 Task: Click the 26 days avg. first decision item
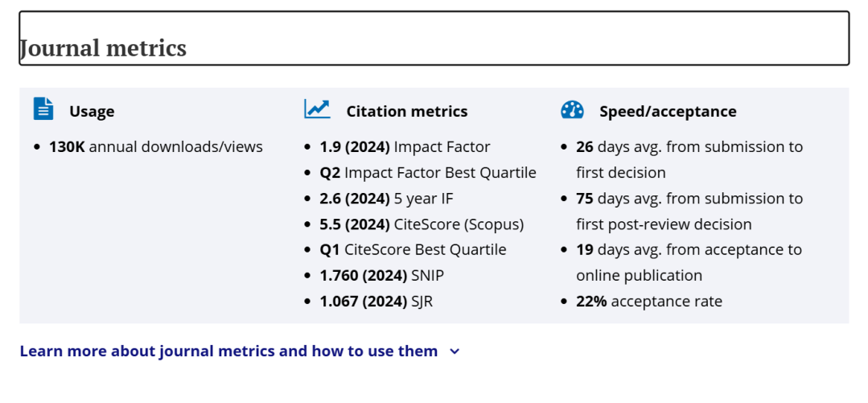coord(689,159)
